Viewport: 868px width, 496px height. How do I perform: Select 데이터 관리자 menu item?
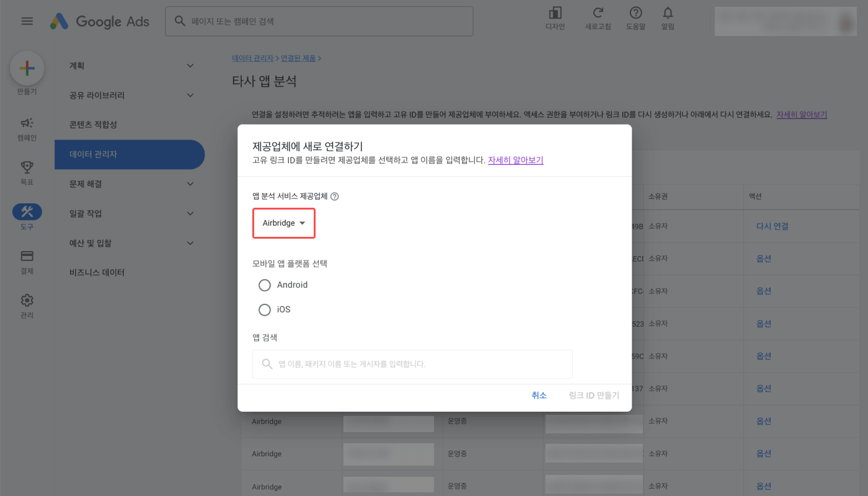[x=130, y=154]
